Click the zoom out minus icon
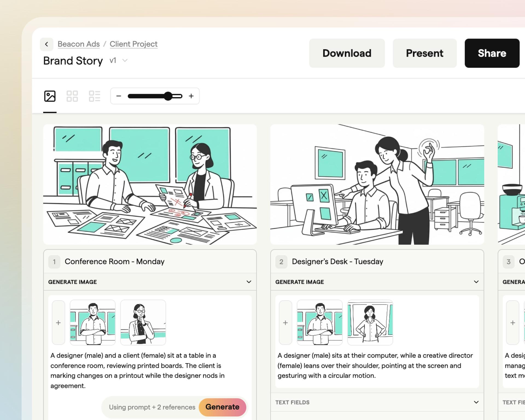Viewport: 525px width, 420px height. tap(119, 96)
